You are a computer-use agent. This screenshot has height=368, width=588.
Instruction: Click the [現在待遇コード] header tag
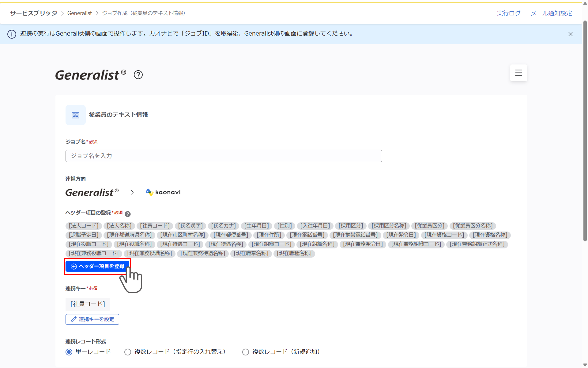[x=180, y=244]
